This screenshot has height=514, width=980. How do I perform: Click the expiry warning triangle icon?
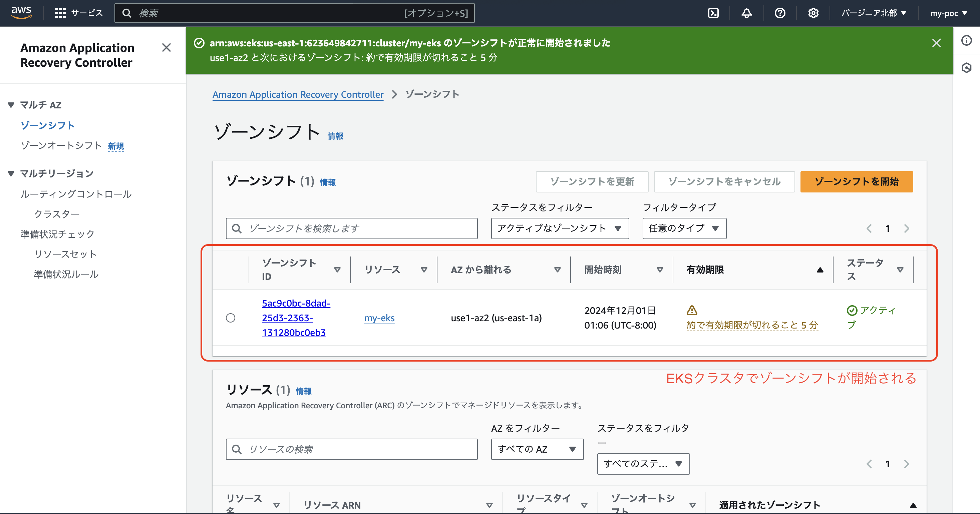pos(692,310)
